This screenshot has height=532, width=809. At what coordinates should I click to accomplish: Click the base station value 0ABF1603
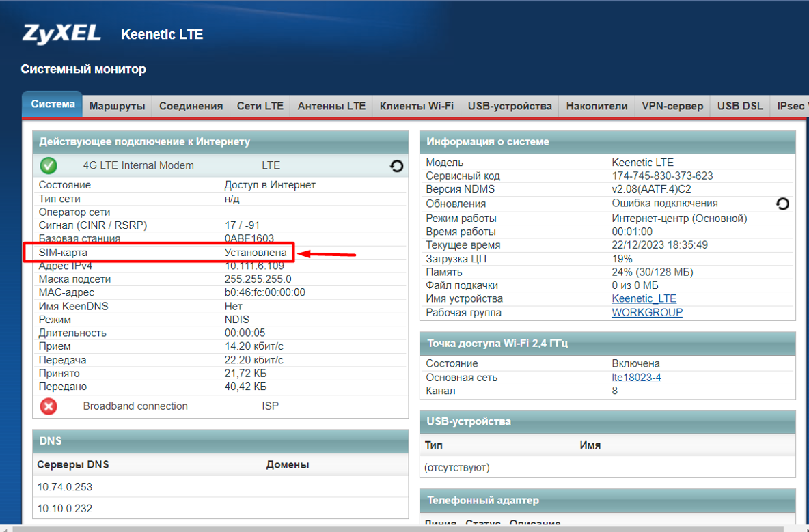click(249, 238)
